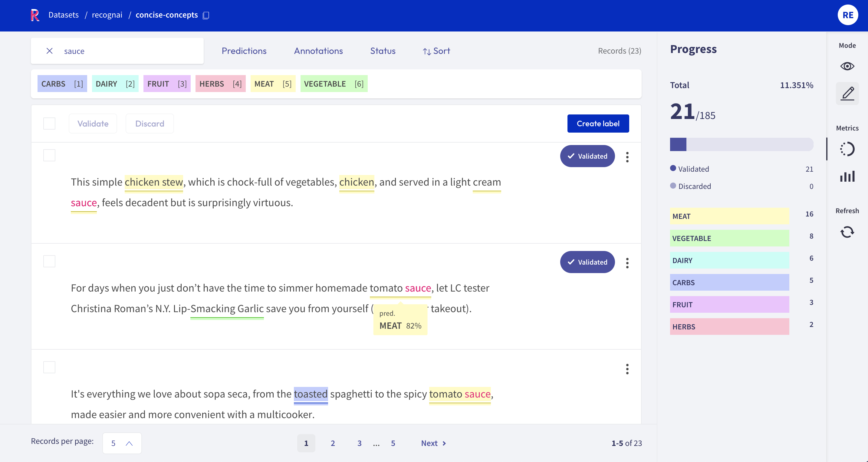
Task: Click the Refresh arrows icon
Action: (847, 232)
